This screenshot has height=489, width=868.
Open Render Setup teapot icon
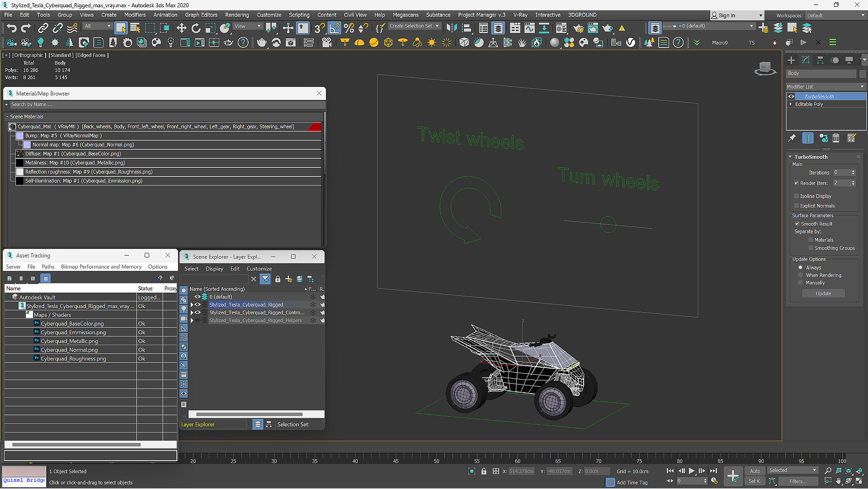click(578, 28)
